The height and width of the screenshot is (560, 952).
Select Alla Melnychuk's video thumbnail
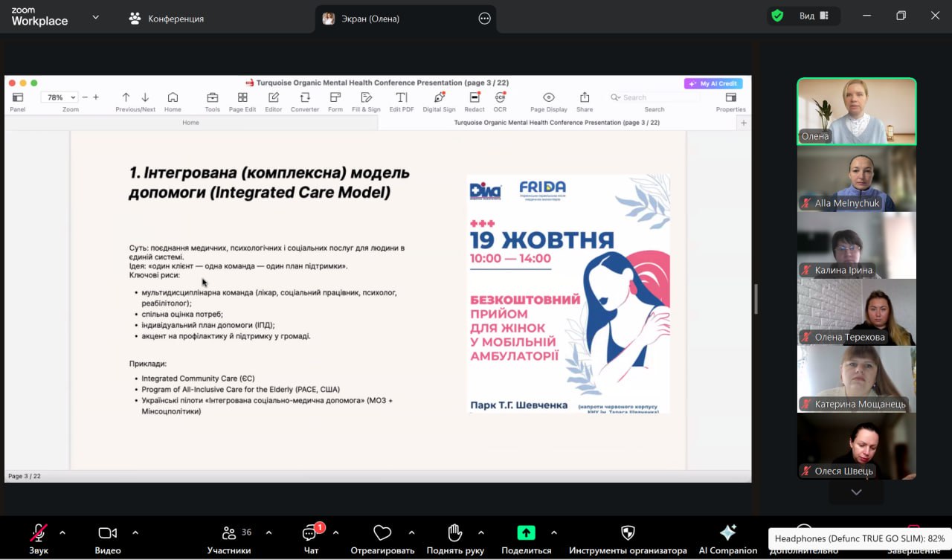(856, 178)
